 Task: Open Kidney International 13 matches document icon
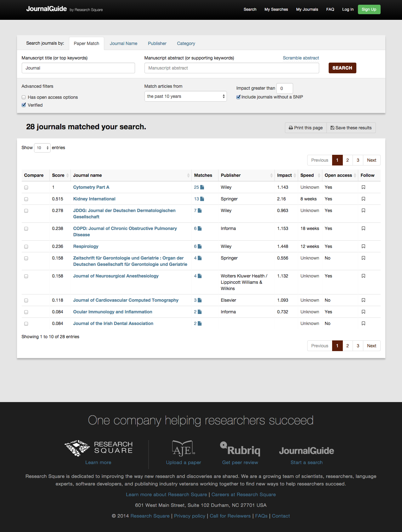tap(202, 199)
